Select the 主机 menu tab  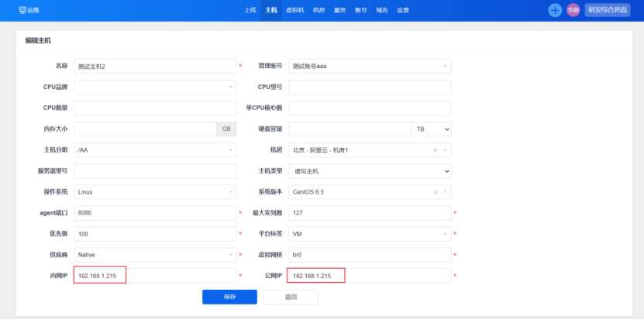[x=271, y=10]
